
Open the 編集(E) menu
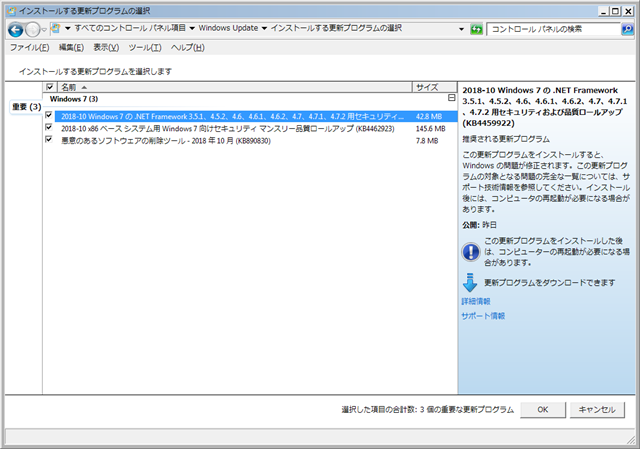coord(71,48)
